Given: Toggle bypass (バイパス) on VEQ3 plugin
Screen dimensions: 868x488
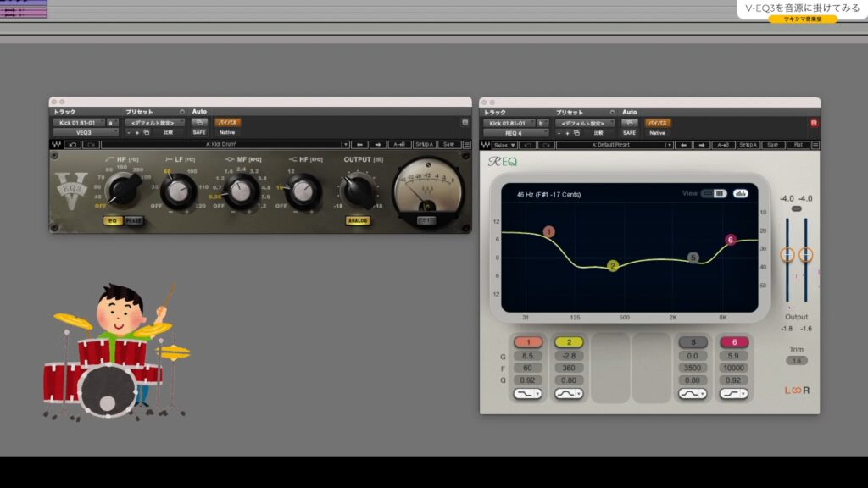Looking at the screenshot, I should tap(227, 122).
